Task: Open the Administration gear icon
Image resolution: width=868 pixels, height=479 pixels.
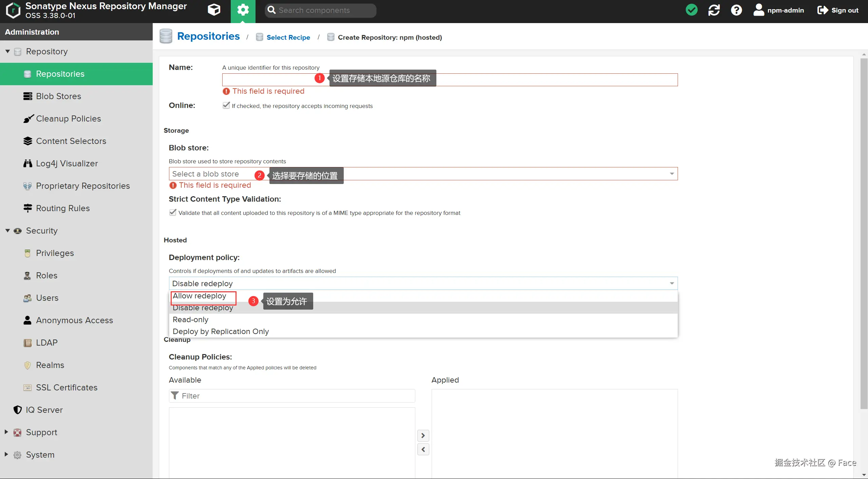Action: [243, 10]
